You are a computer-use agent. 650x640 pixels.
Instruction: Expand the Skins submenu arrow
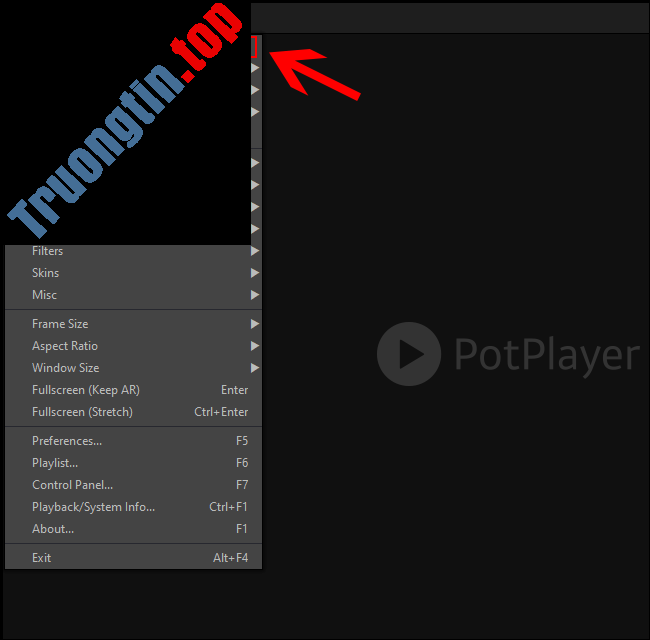[255, 273]
